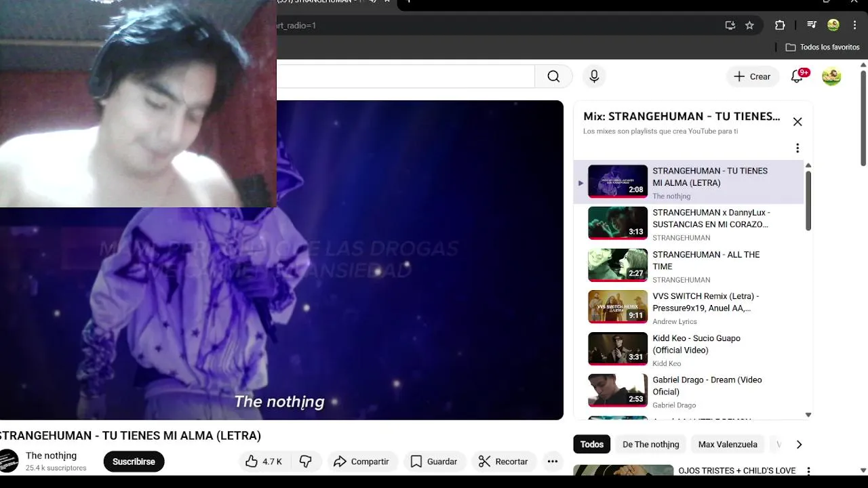Viewport: 868px width, 488px height.
Task: Select the Max Valenzuela chip
Action: click(728, 445)
